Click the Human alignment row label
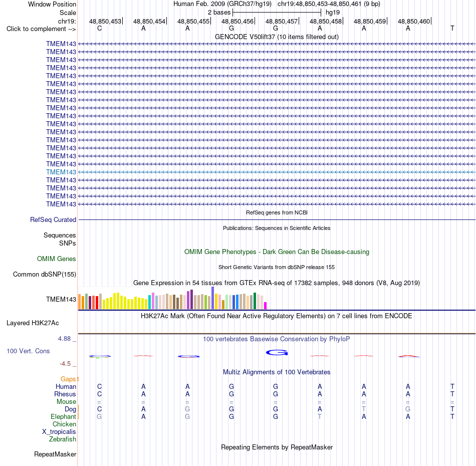476x466 pixels. tap(66, 386)
